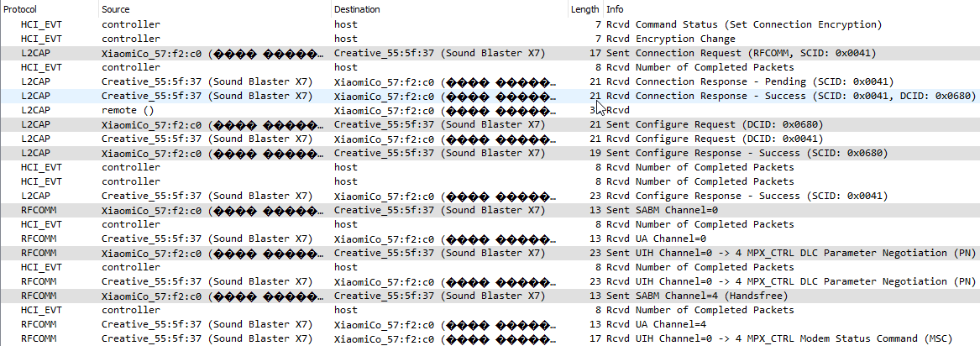Sort packets by the Destination column header
980x346 pixels.
(450, 9)
